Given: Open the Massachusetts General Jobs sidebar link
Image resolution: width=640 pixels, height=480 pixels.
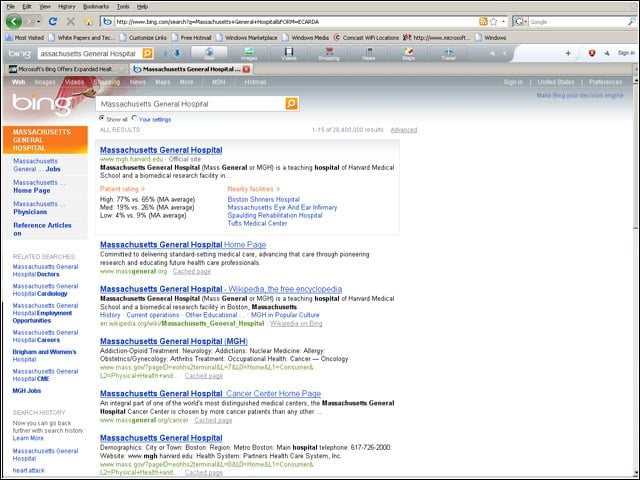Looking at the screenshot, I should coord(37,165).
